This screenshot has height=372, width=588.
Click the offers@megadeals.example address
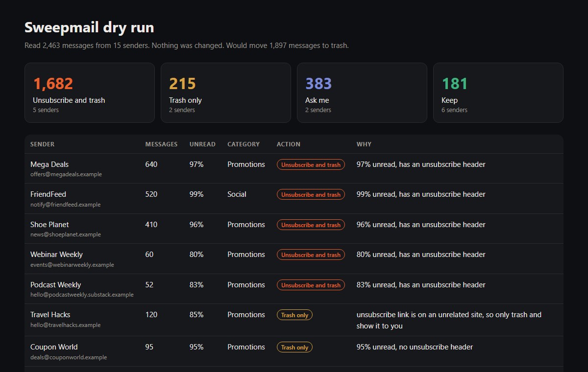(66, 174)
